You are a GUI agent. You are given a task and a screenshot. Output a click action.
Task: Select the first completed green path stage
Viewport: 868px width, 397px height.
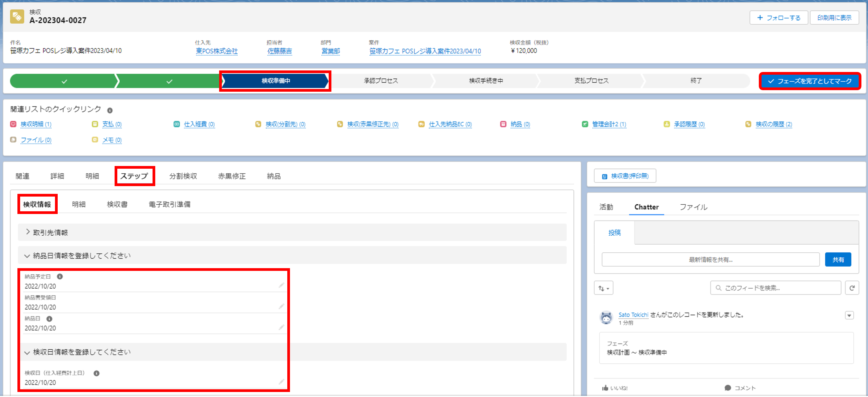coord(63,81)
